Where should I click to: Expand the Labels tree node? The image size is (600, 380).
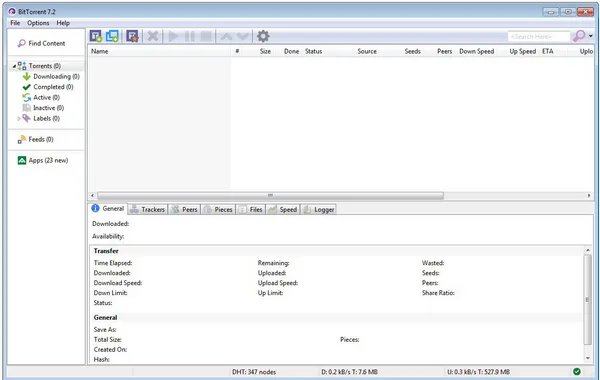[19, 119]
